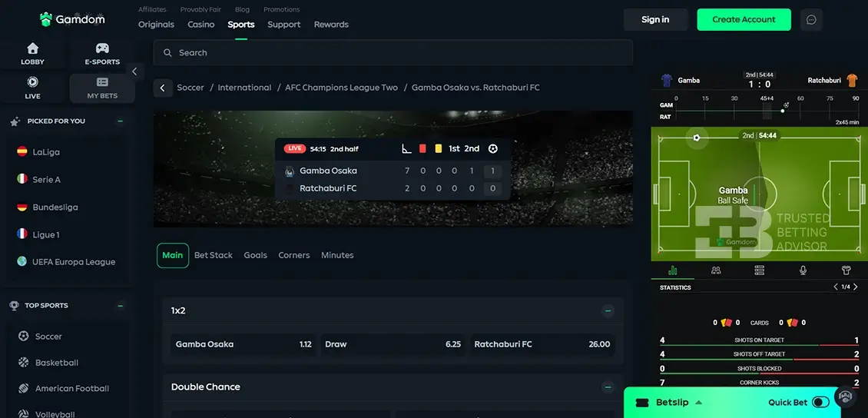Go to previous statistics page arrow
The width and height of the screenshot is (868, 418).
click(836, 287)
